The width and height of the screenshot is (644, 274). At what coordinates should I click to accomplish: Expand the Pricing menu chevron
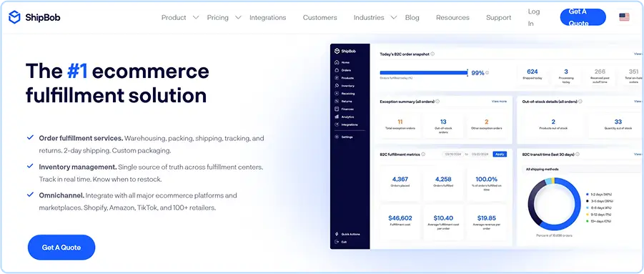pos(238,18)
